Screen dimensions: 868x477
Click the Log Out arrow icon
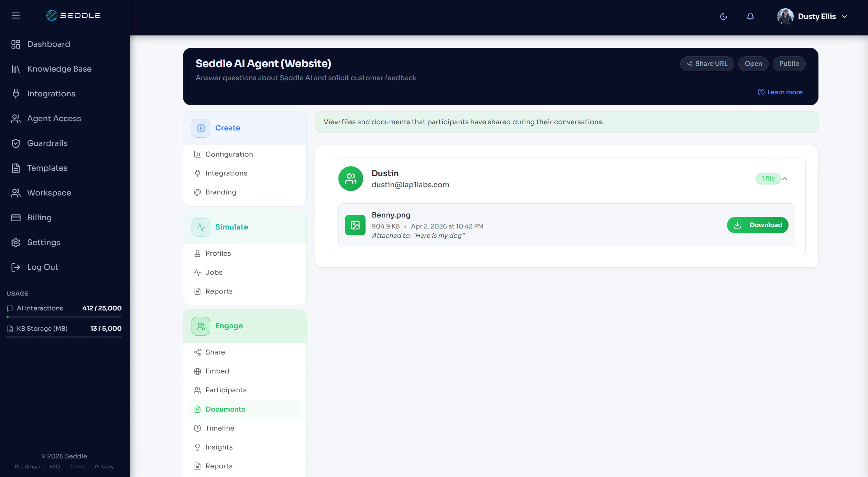(x=16, y=267)
